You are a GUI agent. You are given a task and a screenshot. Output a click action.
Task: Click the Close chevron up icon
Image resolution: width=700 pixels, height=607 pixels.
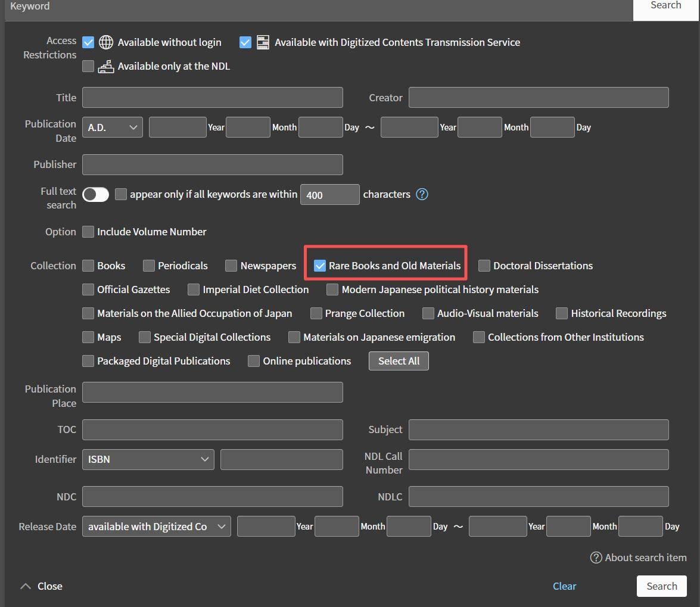coord(25,586)
